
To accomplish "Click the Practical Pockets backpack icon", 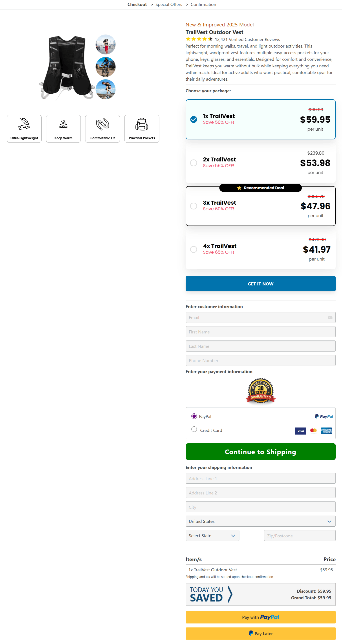I will 142,124.
